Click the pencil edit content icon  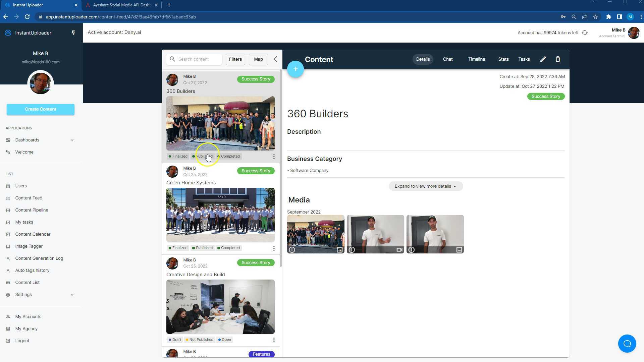coord(543,59)
